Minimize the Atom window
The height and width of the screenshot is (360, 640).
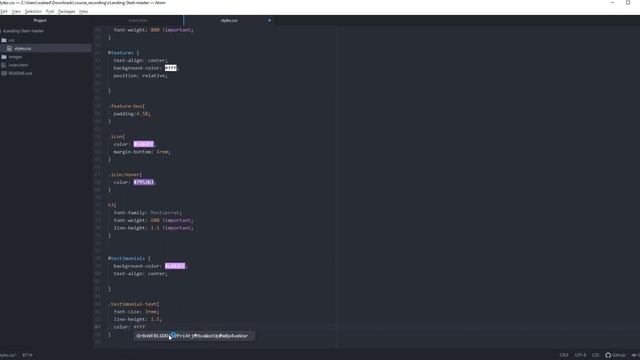[x=612, y=2]
